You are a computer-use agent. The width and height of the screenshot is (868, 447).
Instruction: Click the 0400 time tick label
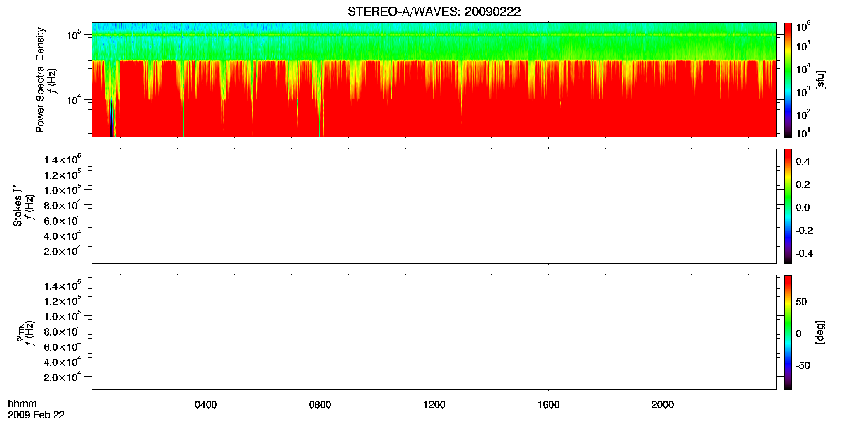click(206, 405)
